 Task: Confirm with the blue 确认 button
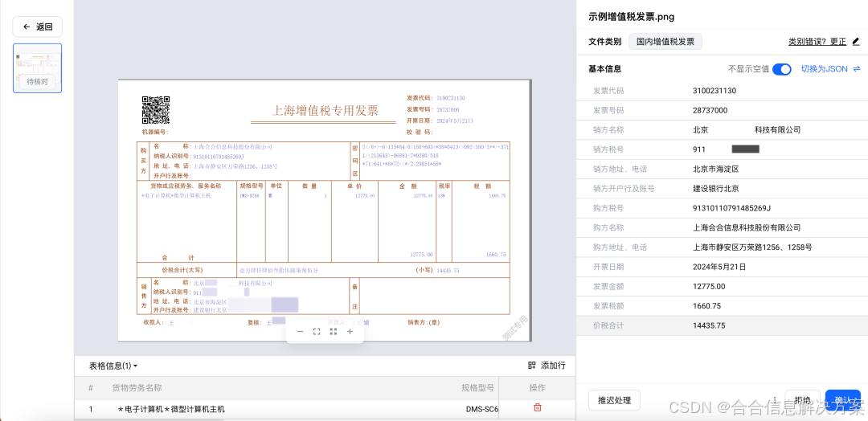pyautogui.click(x=843, y=400)
